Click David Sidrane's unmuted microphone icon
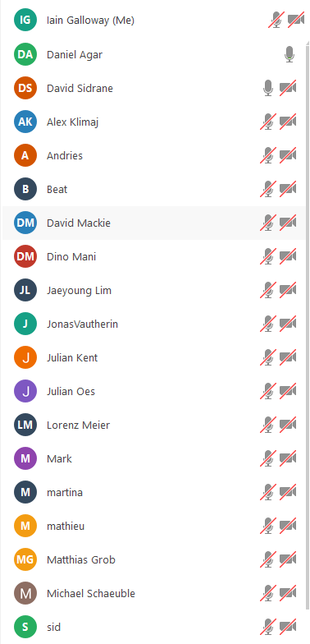Screen dimensions: 310x644 (268, 89)
